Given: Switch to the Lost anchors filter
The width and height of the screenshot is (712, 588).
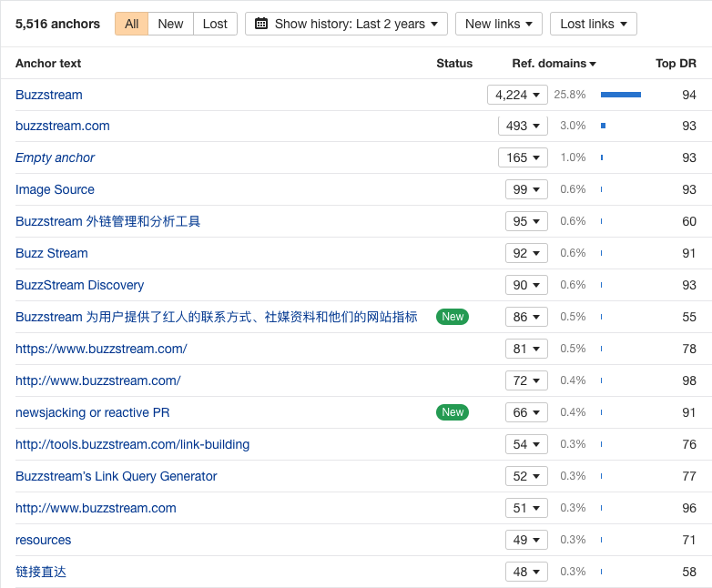Looking at the screenshot, I should [x=215, y=24].
